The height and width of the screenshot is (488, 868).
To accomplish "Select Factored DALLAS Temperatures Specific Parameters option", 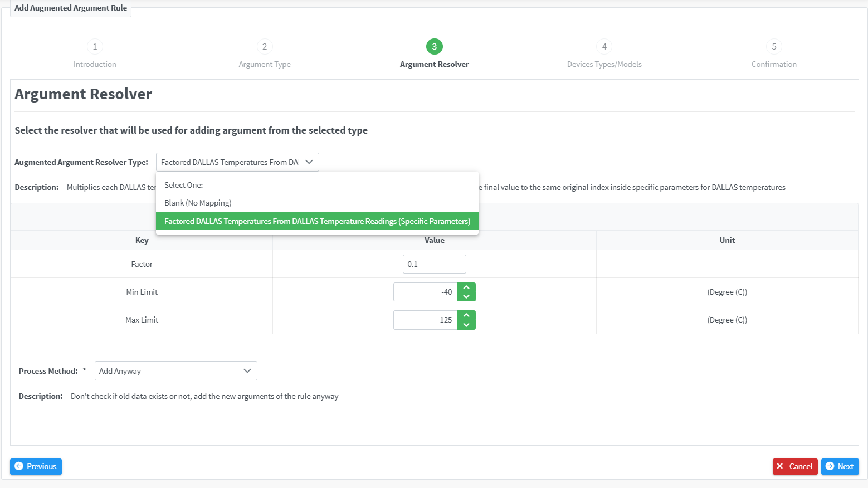I will 317,221.
